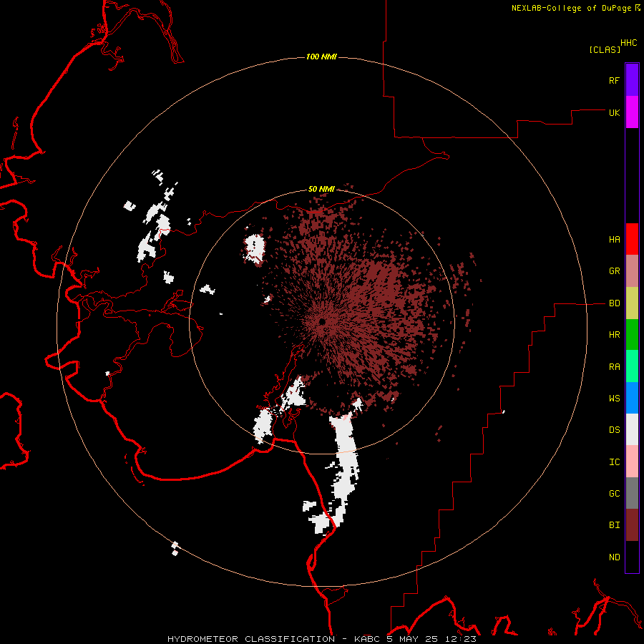
Task: Click the HA legend label
Action: click(x=614, y=240)
